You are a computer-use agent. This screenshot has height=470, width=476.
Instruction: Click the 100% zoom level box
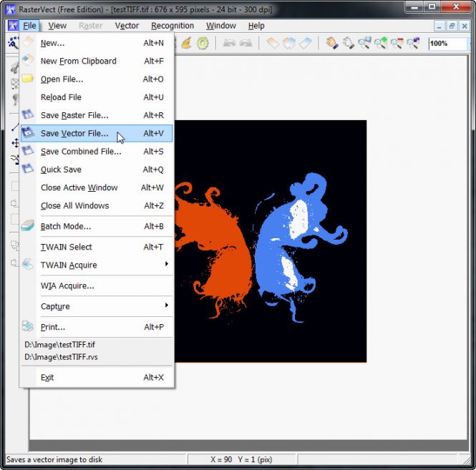[x=446, y=44]
